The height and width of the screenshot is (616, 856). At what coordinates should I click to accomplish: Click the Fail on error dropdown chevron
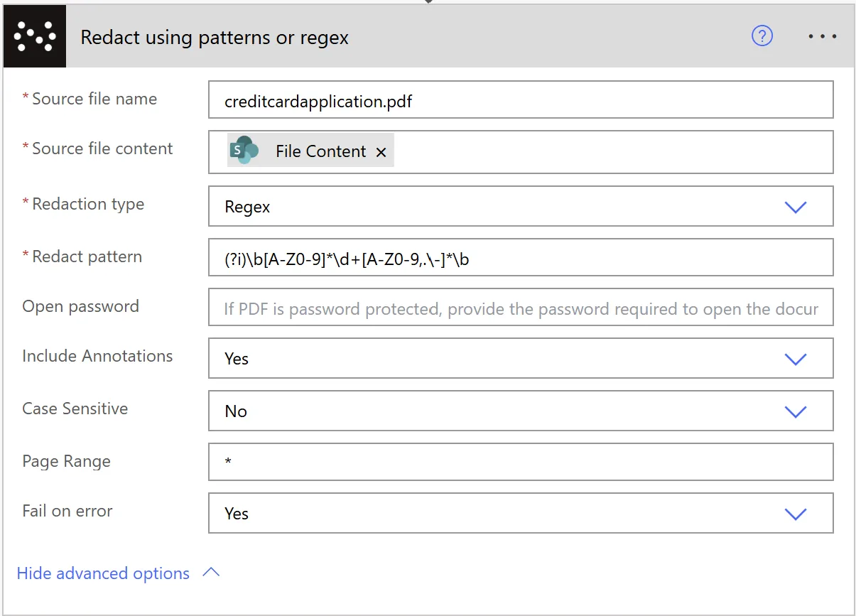tap(795, 514)
